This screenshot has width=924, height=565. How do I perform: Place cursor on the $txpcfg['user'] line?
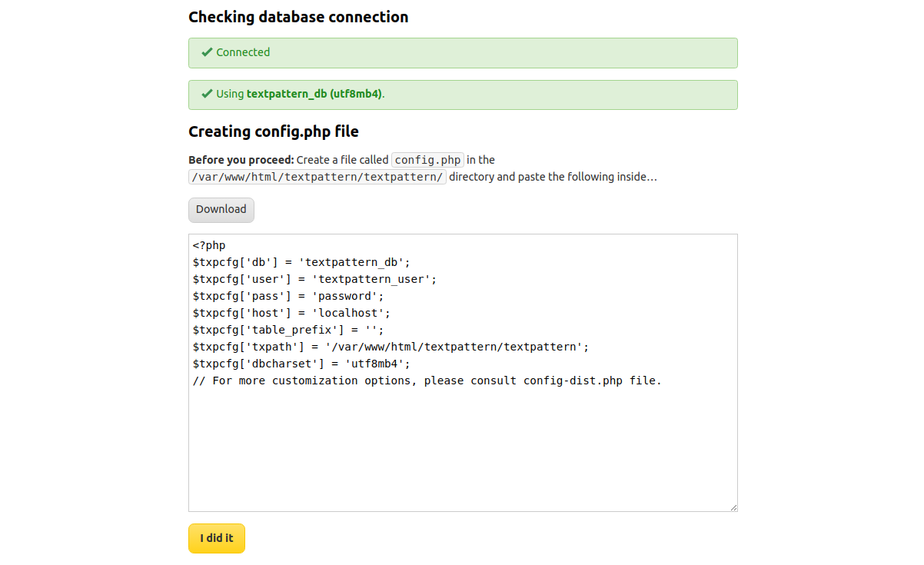coord(314,280)
